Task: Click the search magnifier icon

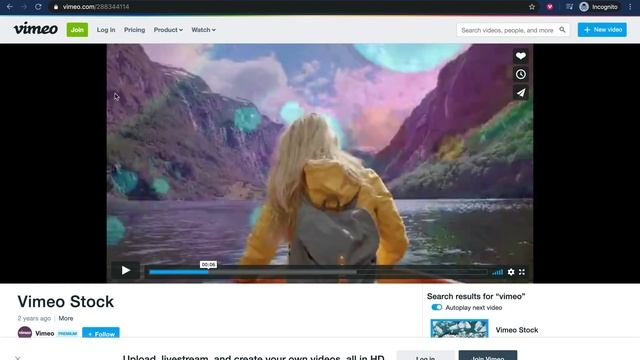Action: pos(562,30)
